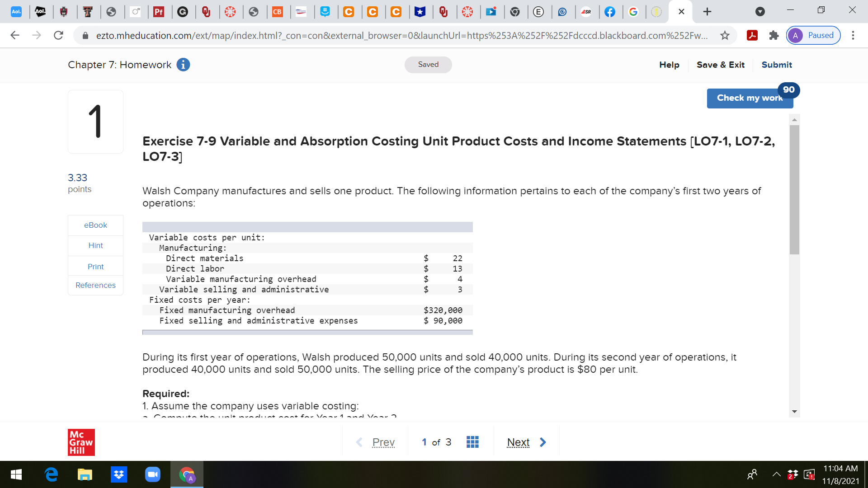The width and height of the screenshot is (868, 488).
Task: Click Check my work button
Action: [749, 98]
